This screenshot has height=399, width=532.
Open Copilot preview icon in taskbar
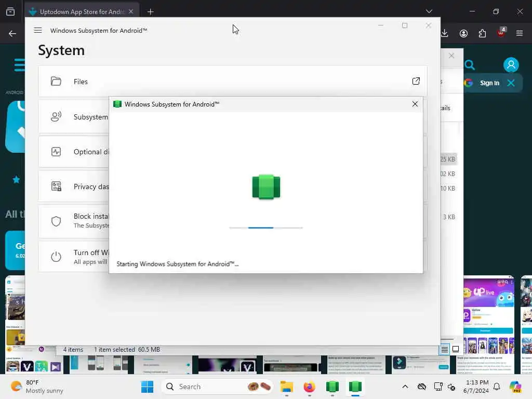click(515, 387)
